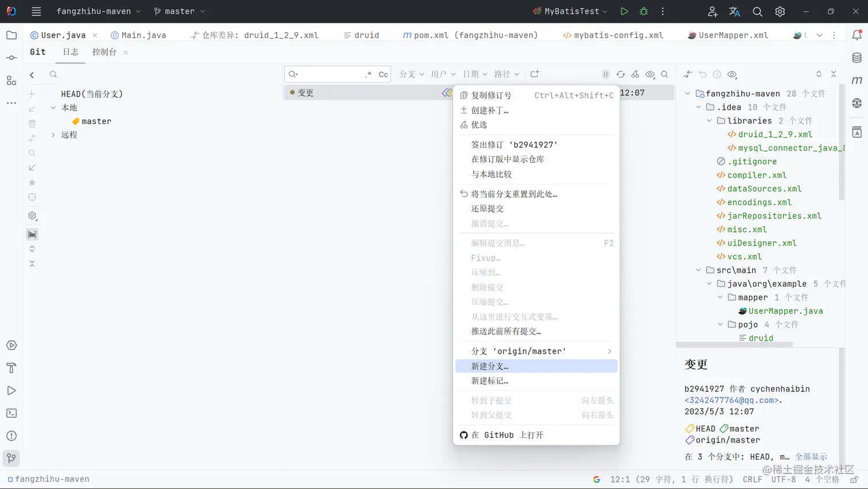Open the Terminal tool window
868x489 pixels.
coord(11,413)
